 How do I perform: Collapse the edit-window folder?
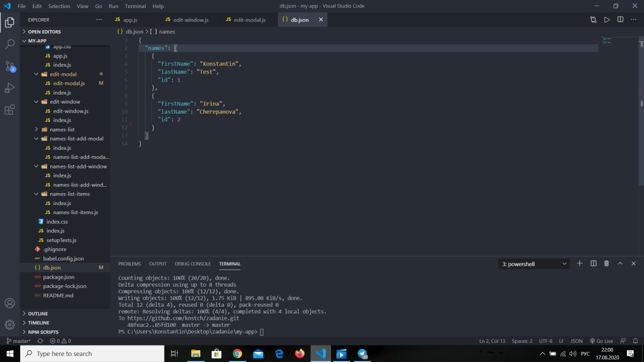click(64, 102)
